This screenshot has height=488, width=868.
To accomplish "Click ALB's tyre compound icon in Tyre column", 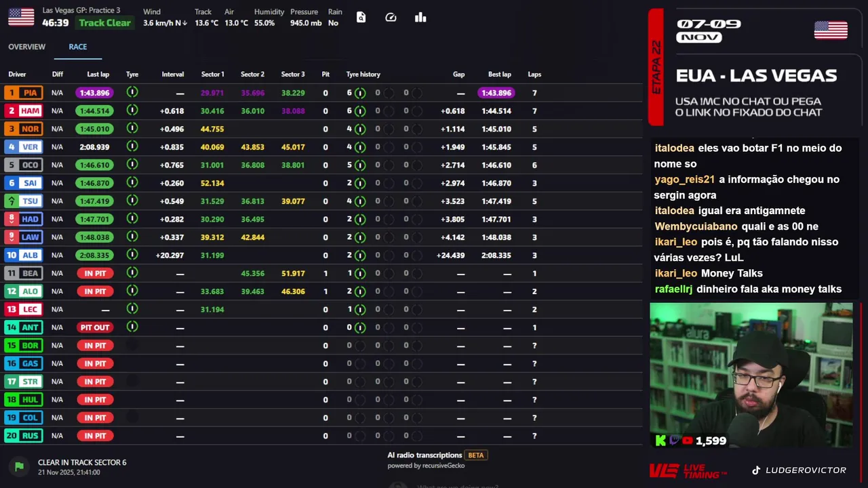I will point(132,255).
